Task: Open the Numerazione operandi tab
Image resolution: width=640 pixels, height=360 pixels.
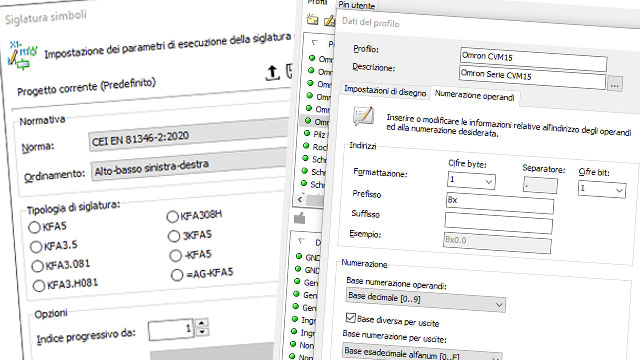Action: click(x=475, y=96)
